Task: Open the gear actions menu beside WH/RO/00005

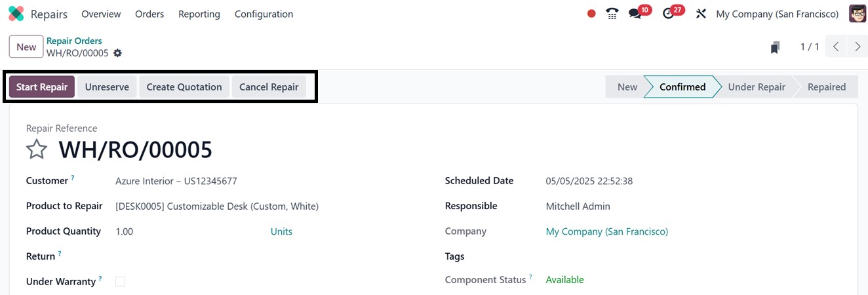Action: 117,53
